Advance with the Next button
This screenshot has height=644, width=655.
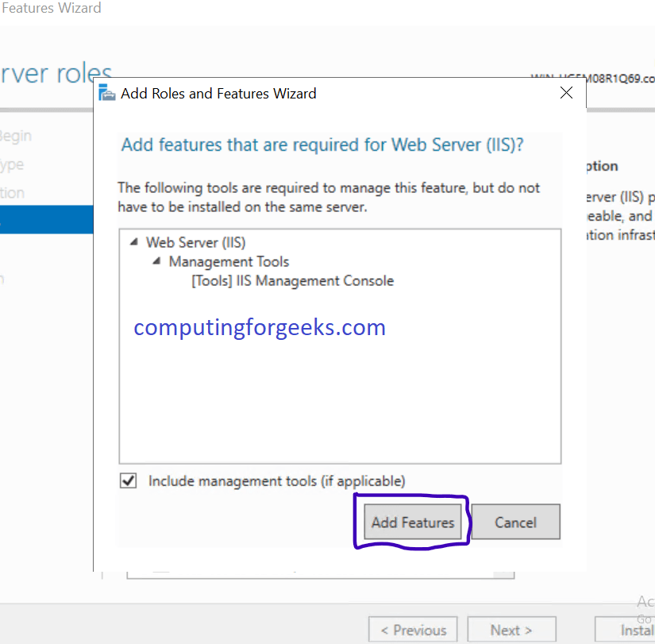tap(511, 631)
